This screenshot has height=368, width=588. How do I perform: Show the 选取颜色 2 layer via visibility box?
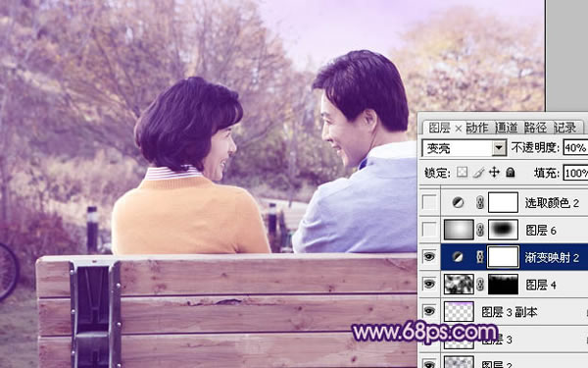[429, 202]
